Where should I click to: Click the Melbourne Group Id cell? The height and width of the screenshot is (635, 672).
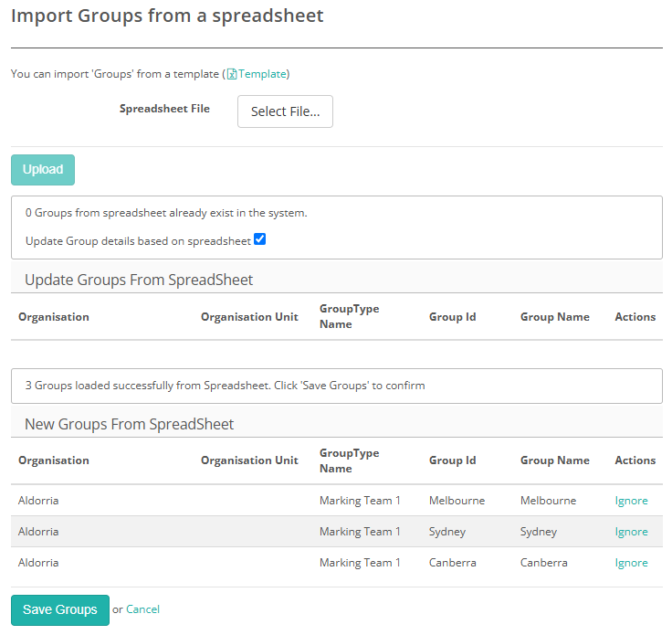[457, 501]
